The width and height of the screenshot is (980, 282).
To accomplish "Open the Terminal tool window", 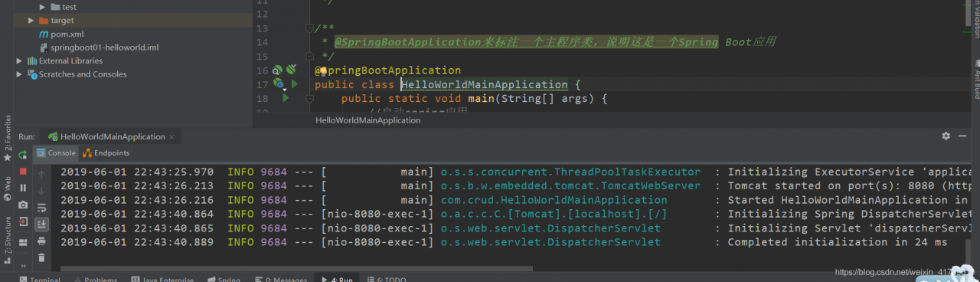I will (x=40, y=279).
